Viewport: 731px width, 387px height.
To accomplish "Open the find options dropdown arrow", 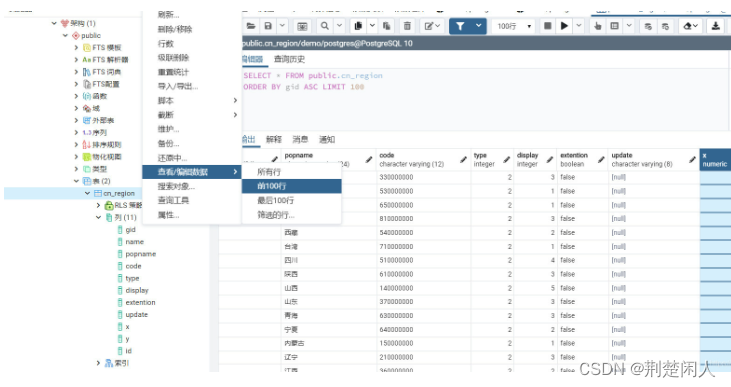I will click(339, 26).
